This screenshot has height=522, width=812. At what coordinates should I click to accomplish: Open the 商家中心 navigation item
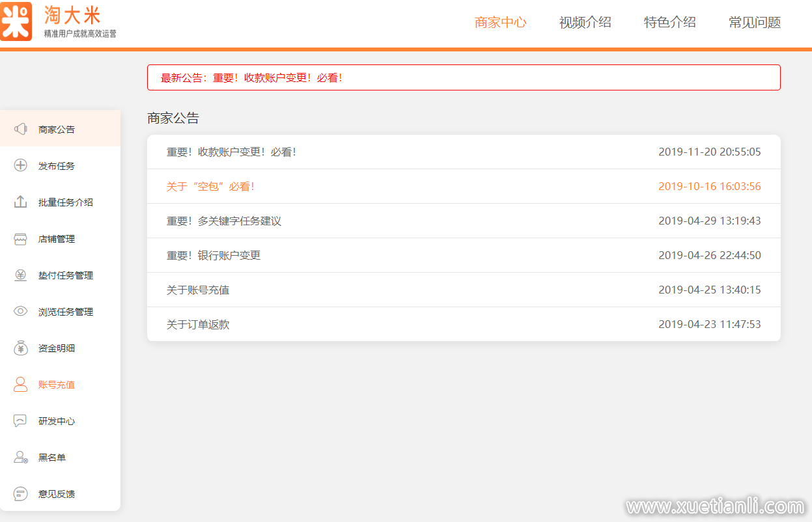[x=501, y=22]
